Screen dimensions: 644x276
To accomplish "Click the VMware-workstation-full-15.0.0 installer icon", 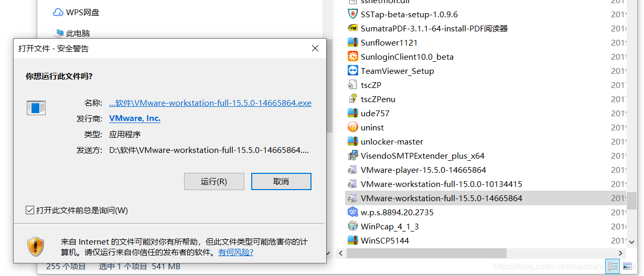I will (x=352, y=184).
